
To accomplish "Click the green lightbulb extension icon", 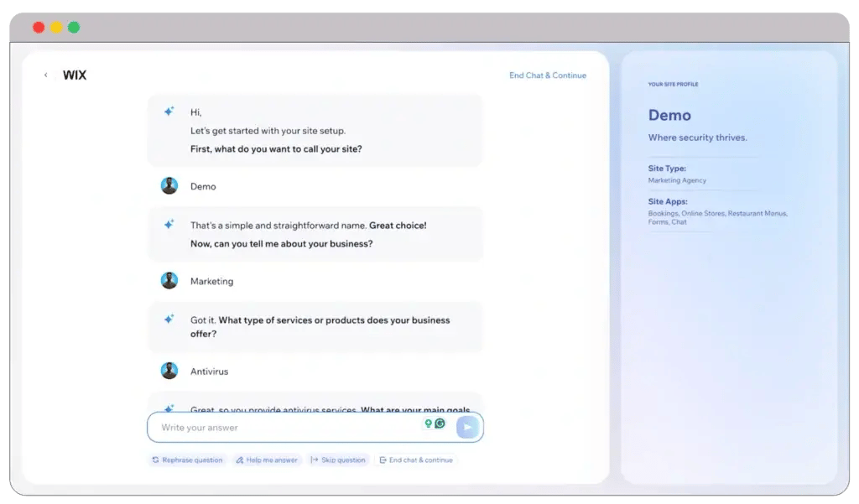I will pyautogui.click(x=429, y=423).
